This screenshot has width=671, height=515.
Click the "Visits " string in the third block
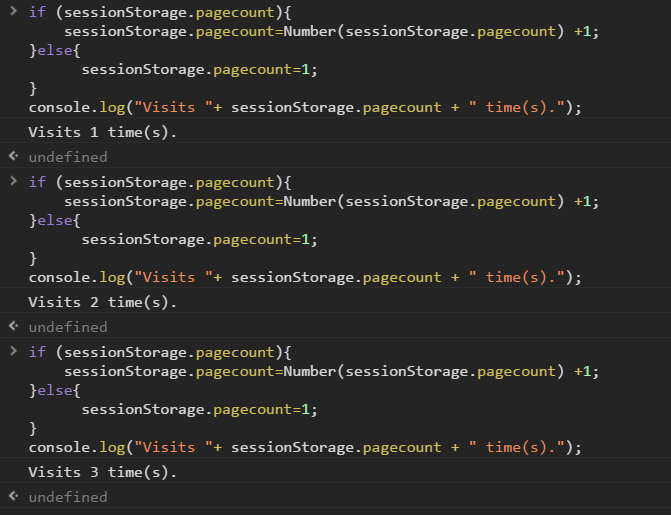166,447
